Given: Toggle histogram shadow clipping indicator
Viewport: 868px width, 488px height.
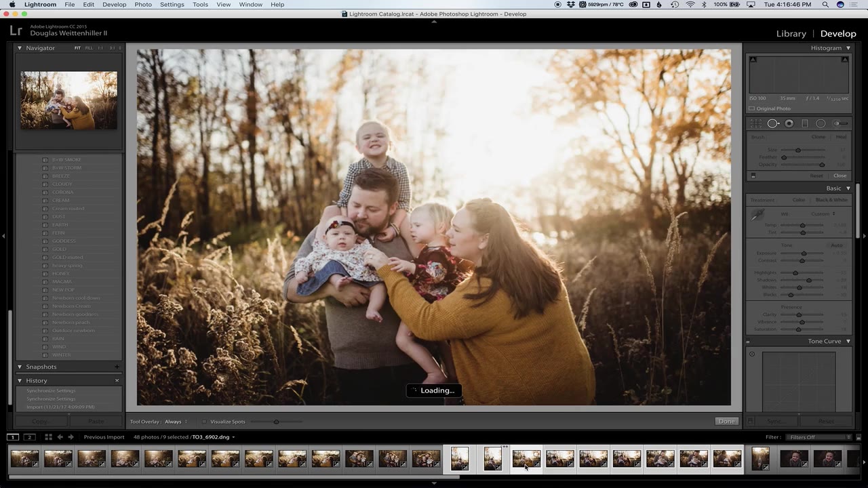Looking at the screenshot, I should (753, 60).
